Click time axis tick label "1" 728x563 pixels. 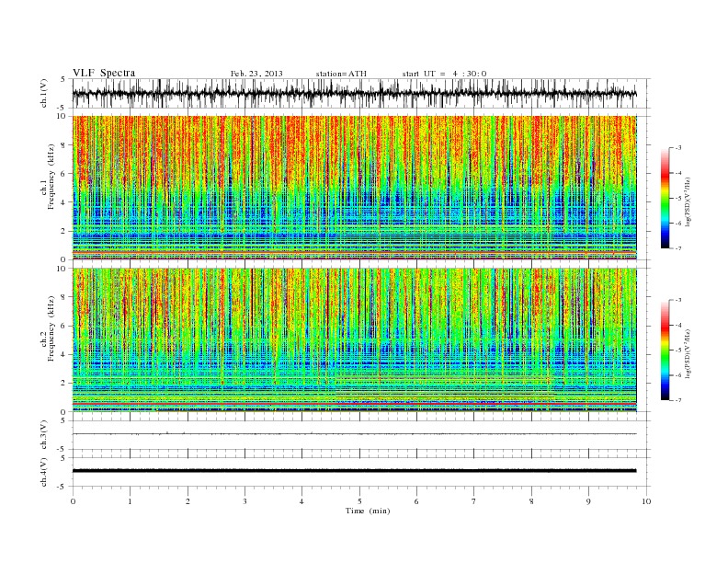click(130, 501)
